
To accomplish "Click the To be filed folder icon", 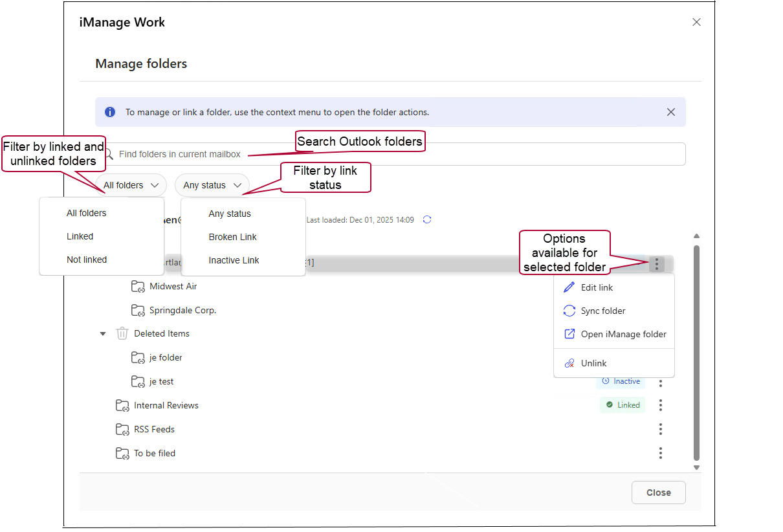I will tap(122, 453).
